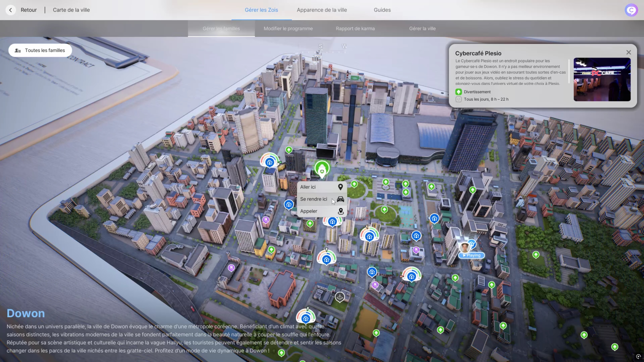The image size is (644, 362).
Task: Click the Playing character portrait marker
Action: point(465,248)
